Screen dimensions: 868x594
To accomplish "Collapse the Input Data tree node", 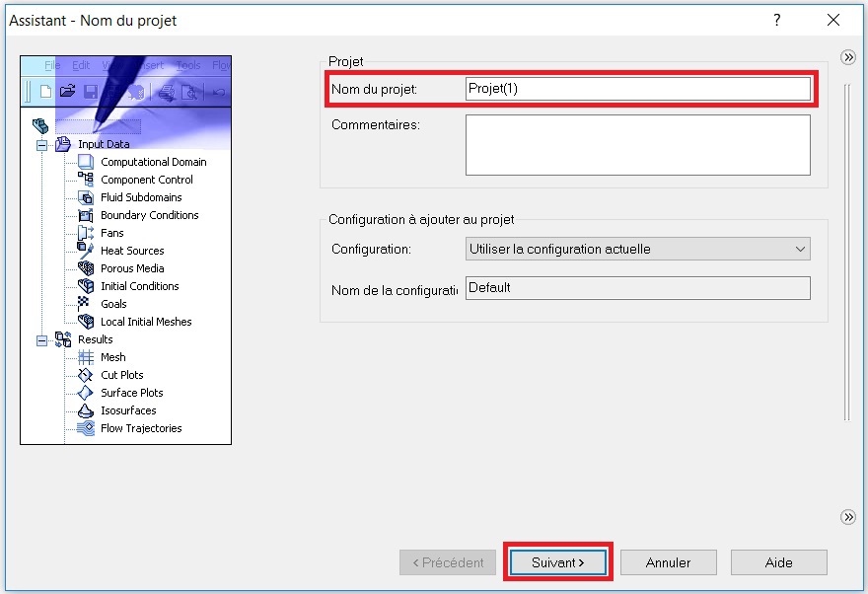I will pyautogui.click(x=41, y=146).
